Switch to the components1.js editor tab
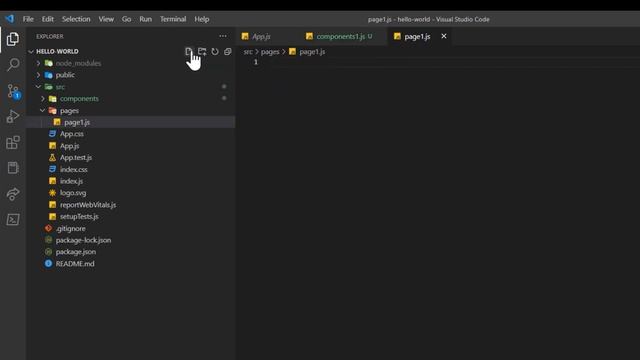640x360 pixels. (x=341, y=36)
